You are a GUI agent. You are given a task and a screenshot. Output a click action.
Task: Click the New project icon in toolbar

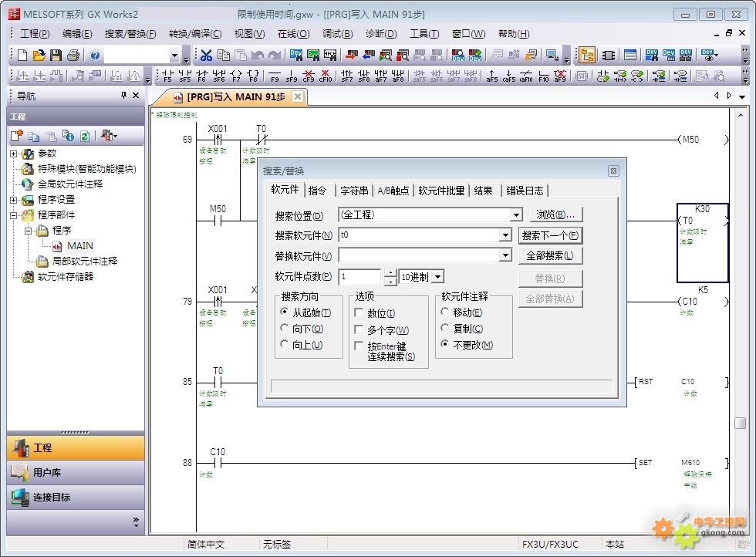pos(22,56)
